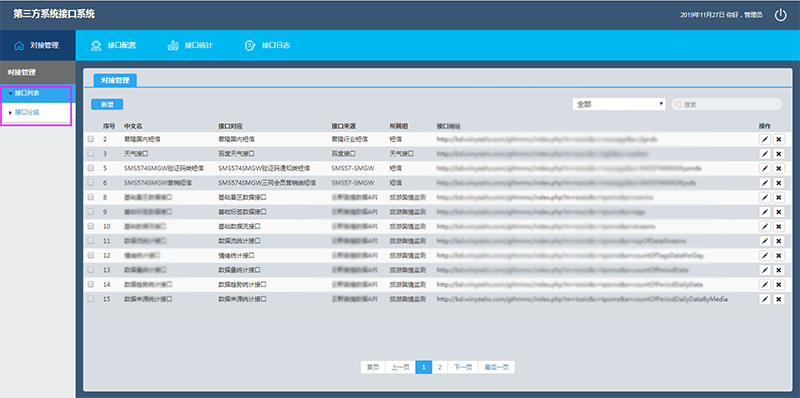Delete row 12 with the X icon
The image size is (800, 398).
(779, 256)
